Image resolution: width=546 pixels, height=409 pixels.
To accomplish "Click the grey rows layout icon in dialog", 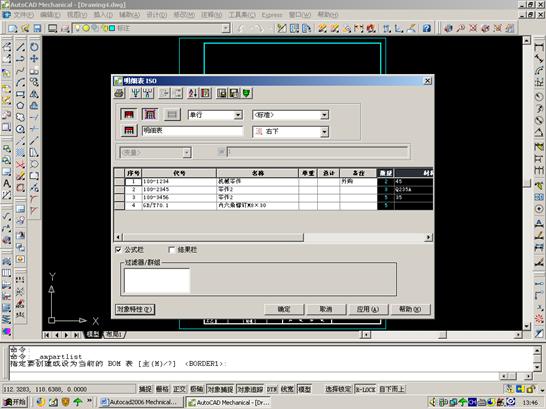I will pyautogui.click(x=172, y=115).
